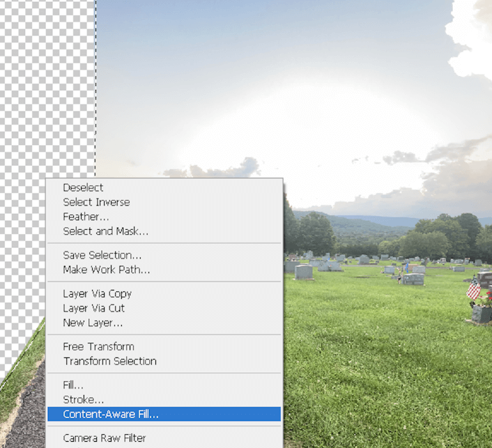The width and height of the screenshot is (492, 448).
Task: Choose New Layer... from the menu
Action: (x=164, y=323)
